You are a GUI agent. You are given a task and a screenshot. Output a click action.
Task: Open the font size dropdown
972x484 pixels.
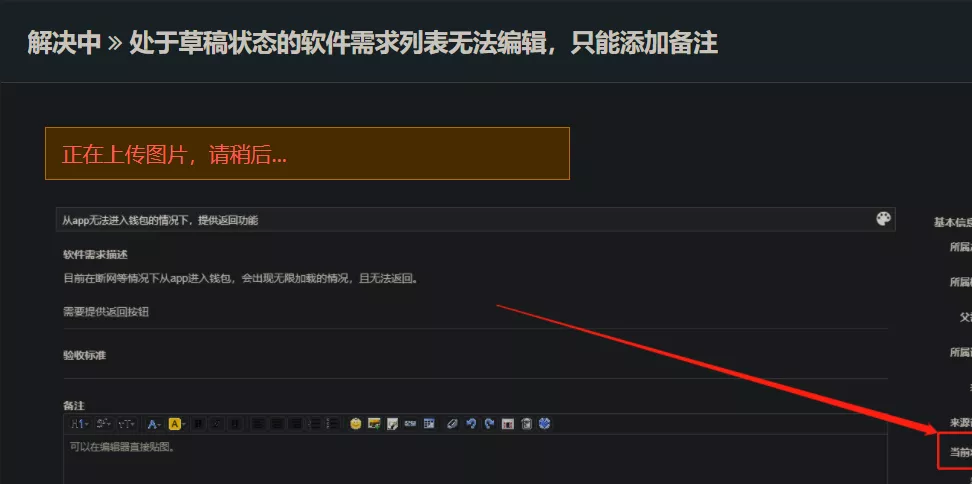127,424
